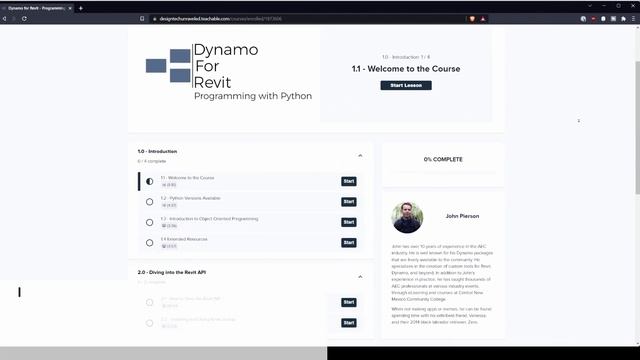Viewport: 640px width, 360px height.
Task: Select the Dynamo for Revit browser tab
Action: coord(36,8)
